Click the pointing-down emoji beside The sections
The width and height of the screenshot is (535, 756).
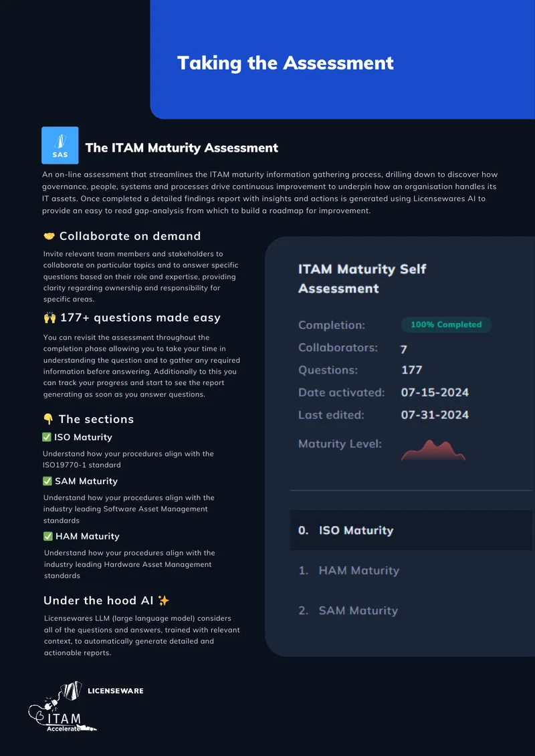[48, 419]
